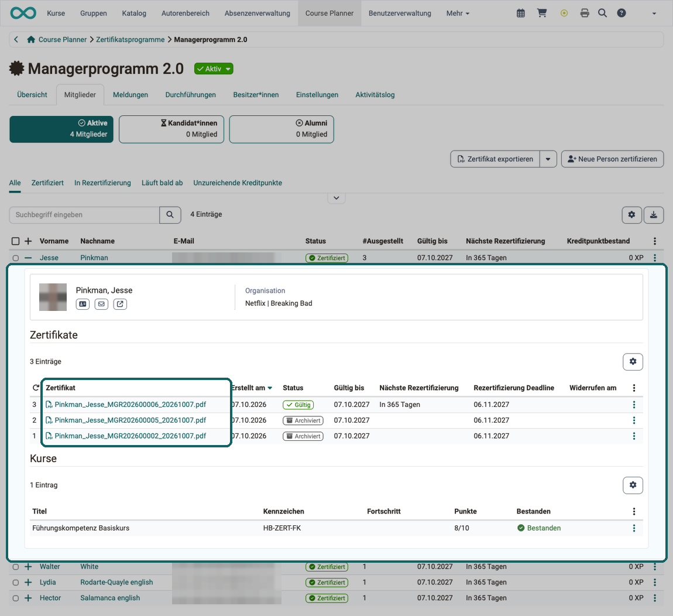The image size is (673, 616).
Task: Click the printer icon in top bar
Action: pyautogui.click(x=585, y=13)
